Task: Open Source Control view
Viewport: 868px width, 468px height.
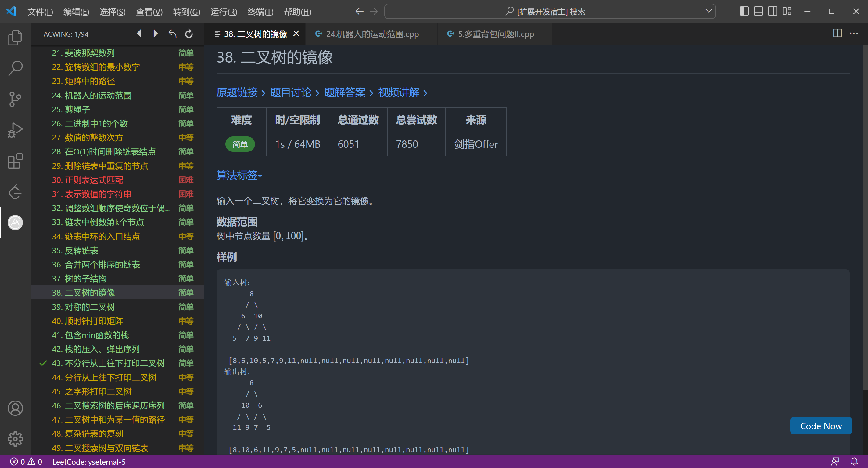Action: [x=15, y=99]
